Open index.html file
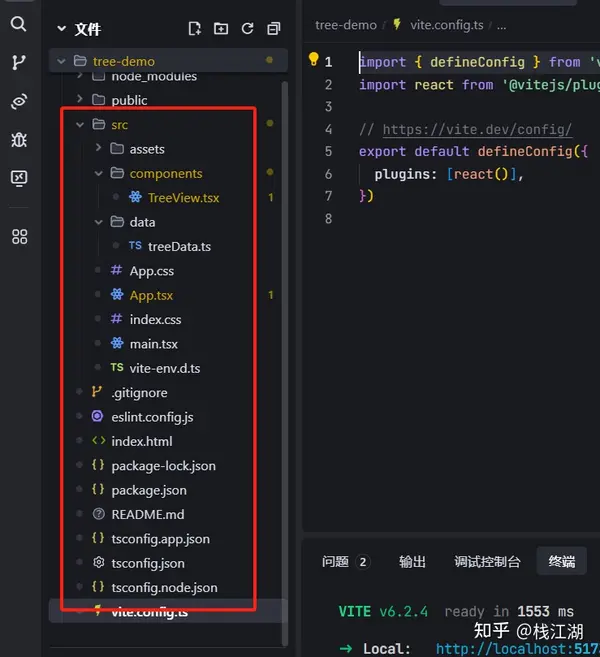 142,441
